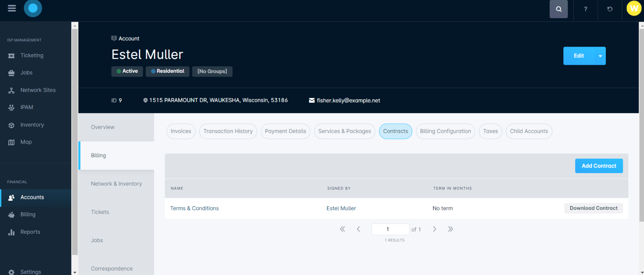Click the 1515 PARAMOUNT DR address text
This screenshot has width=644, height=275.
point(218,100)
